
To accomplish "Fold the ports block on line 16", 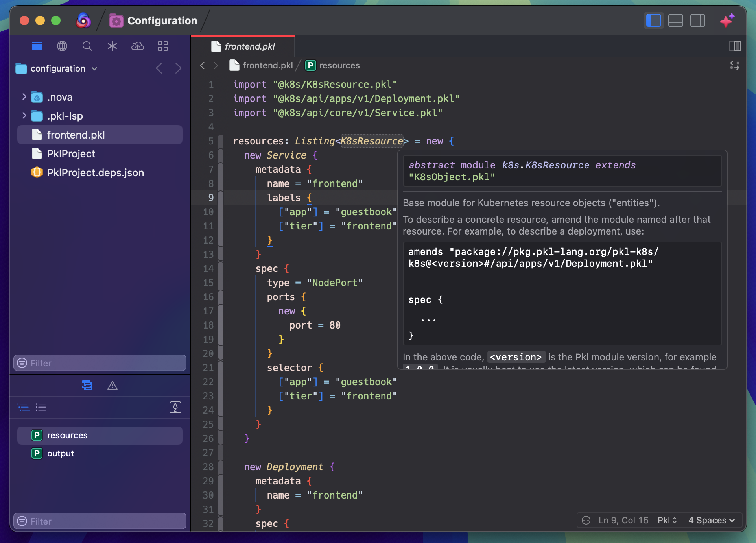I will (x=221, y=297).
